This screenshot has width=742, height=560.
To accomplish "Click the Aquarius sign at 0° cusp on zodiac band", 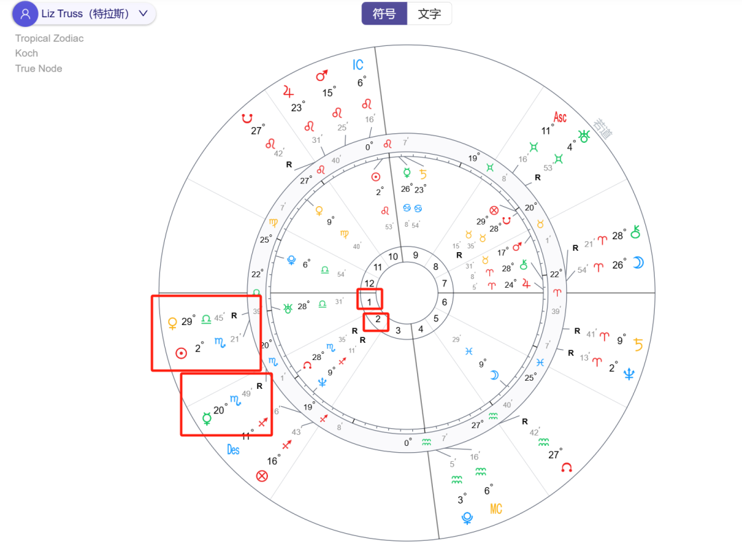I will 427,442.
